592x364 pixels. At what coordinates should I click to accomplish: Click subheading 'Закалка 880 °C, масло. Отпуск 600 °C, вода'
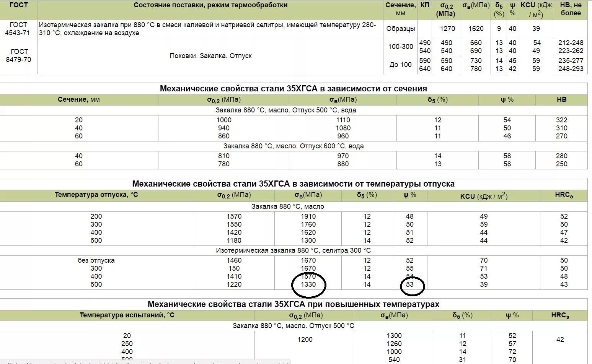coord(293,146)
